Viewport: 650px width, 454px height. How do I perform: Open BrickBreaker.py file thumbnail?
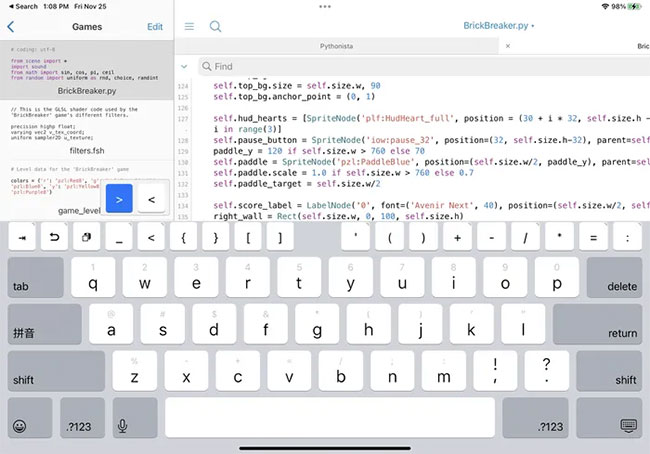tap(87, 70)
